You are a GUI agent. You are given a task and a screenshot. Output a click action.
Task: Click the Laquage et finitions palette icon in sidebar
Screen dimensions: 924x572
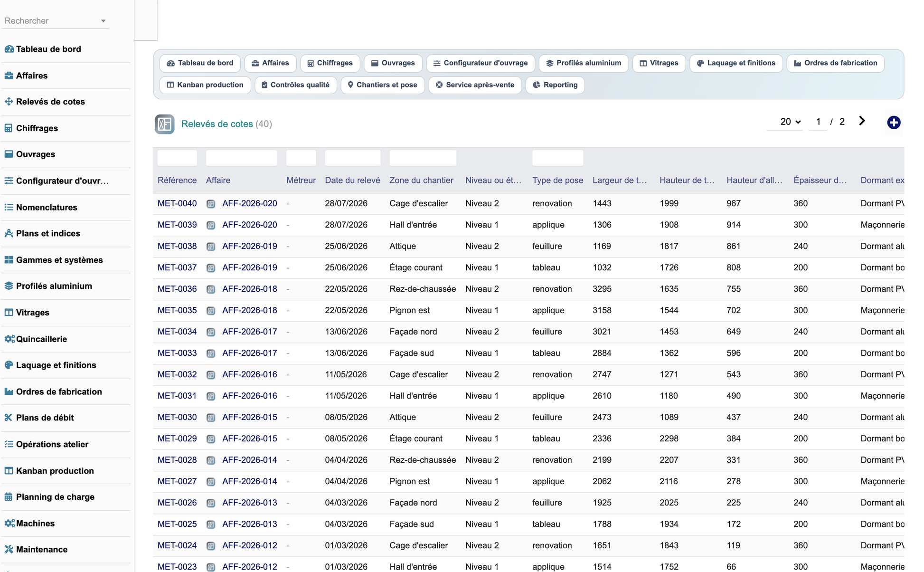pyautogui.click(x=9, y=365)
